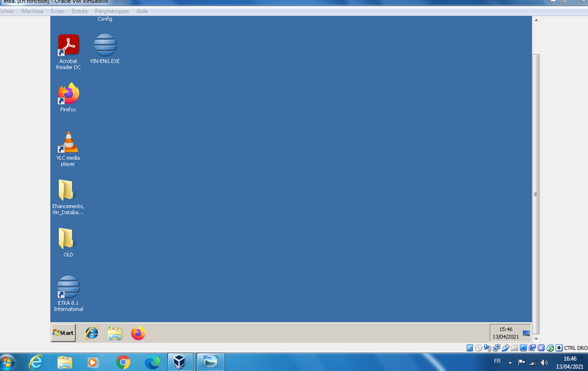Screen dimensions: 588x371
Task: Launch Microsoft Edge from host taskbar
Action: tap(152, 362)
